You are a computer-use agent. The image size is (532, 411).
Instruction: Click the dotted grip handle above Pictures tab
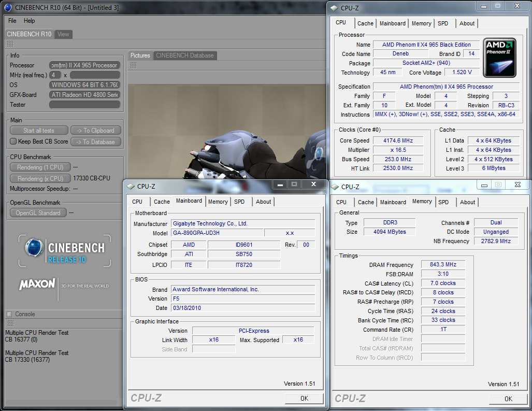pyautogui.click(x=133, y=65)
